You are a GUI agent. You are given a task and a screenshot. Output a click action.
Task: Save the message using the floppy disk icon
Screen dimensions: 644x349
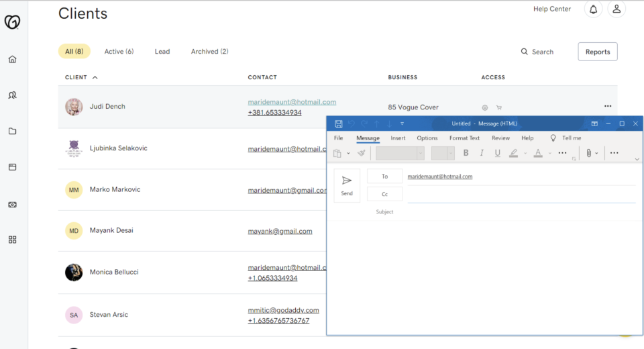coord(339,123)
